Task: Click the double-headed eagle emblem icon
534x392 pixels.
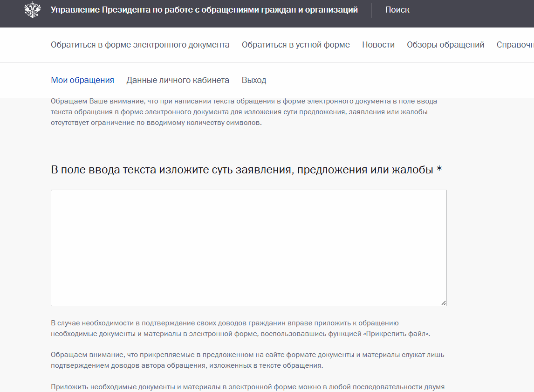Action: pos(33,10)
